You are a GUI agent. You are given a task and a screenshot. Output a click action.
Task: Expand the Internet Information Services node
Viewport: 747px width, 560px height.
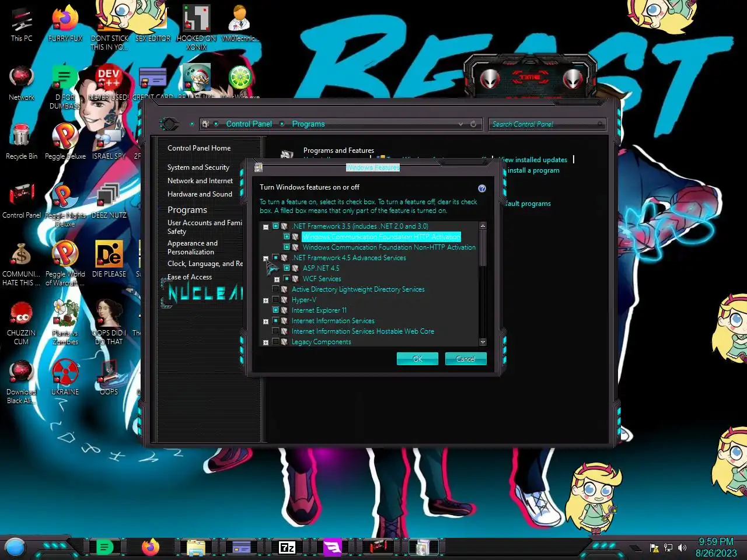point(266,321)
